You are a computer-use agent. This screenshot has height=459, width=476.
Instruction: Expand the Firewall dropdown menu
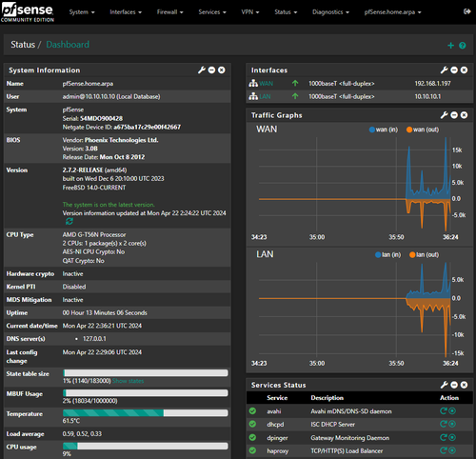pos(169,12)
